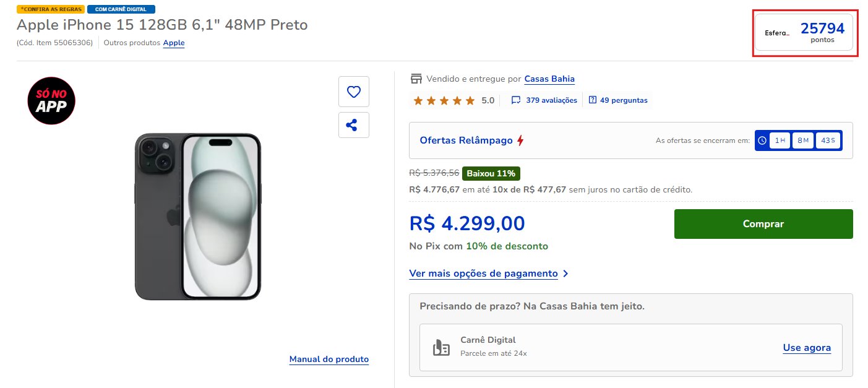Click the Só no App badge

(51, 101)
